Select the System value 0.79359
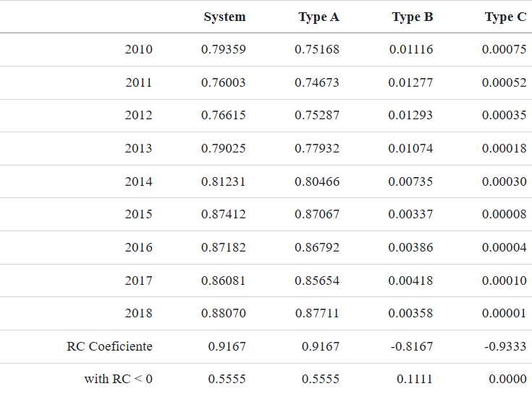Image resolution: width=532 pixels, height=394 pixels. tap(223, 50)
